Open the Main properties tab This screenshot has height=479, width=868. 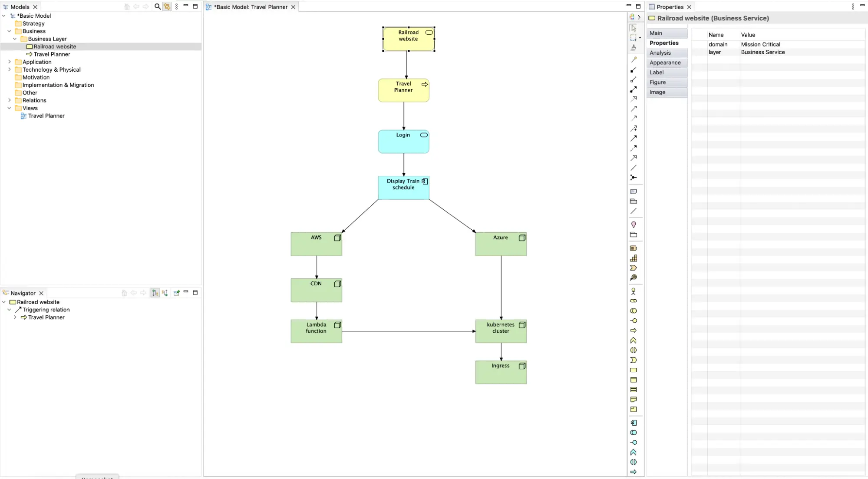(x=656, y=33)
